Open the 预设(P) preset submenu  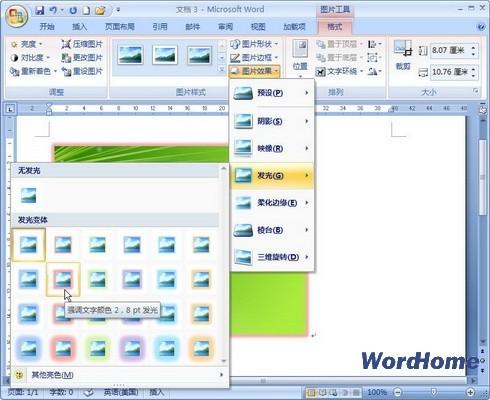(272, 93)
